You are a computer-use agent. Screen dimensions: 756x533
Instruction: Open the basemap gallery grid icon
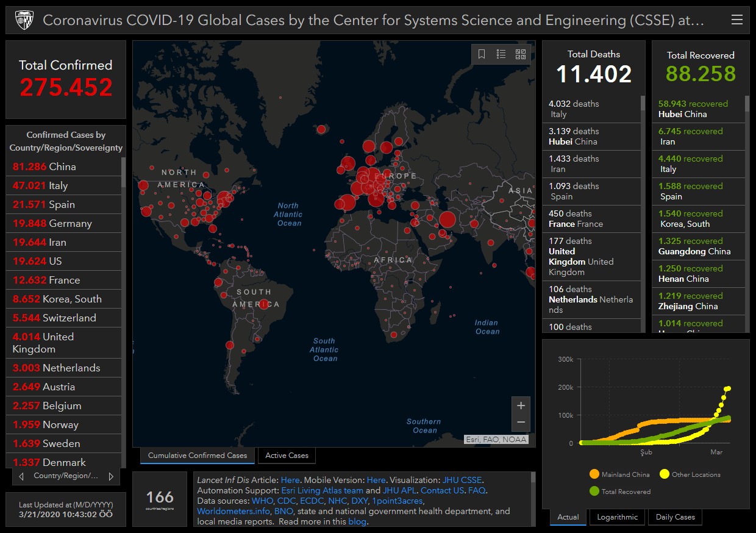(521, 54)
